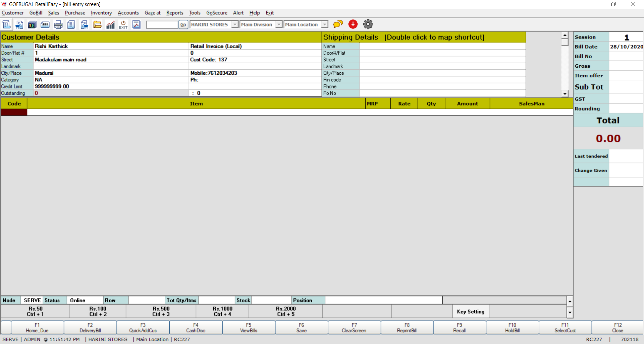Viewport: 644px width, 344px height.
Task: Click the Shipping Details header to map shortcut
Action: 424,37
